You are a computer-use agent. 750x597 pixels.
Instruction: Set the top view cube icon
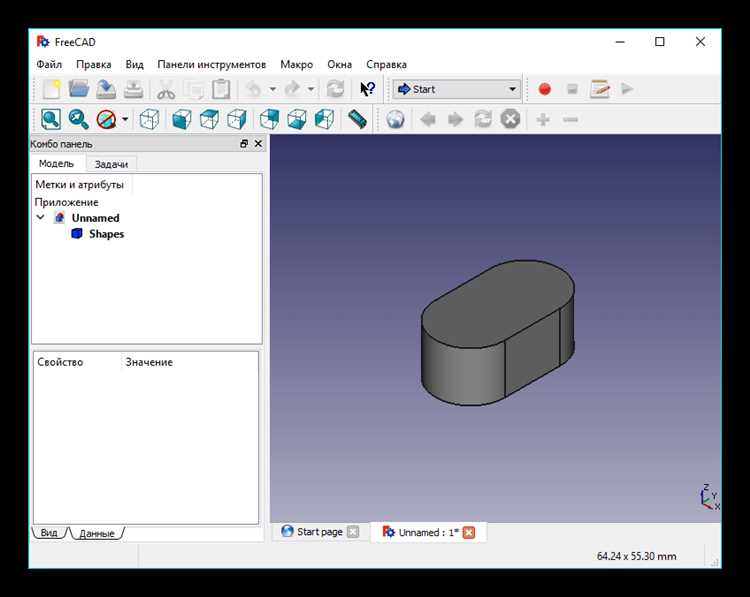coord(209,120)
